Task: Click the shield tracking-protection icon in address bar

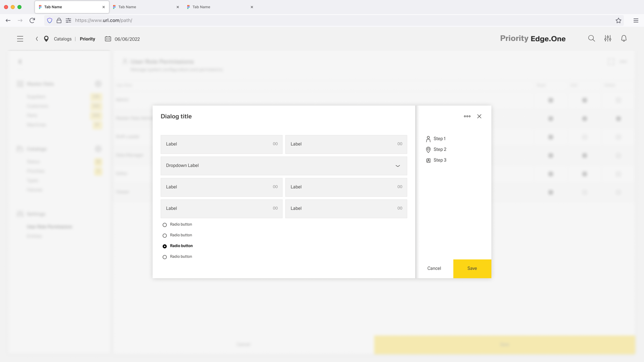Action: pos(49,20)
